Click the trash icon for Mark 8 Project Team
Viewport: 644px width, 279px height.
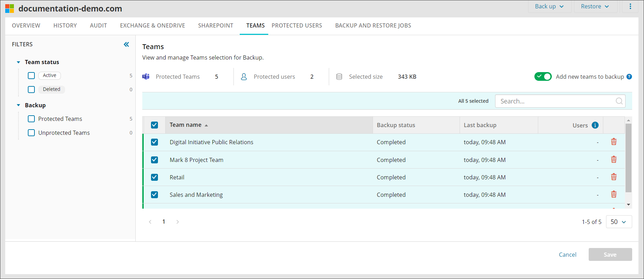(x=613, y=160)
